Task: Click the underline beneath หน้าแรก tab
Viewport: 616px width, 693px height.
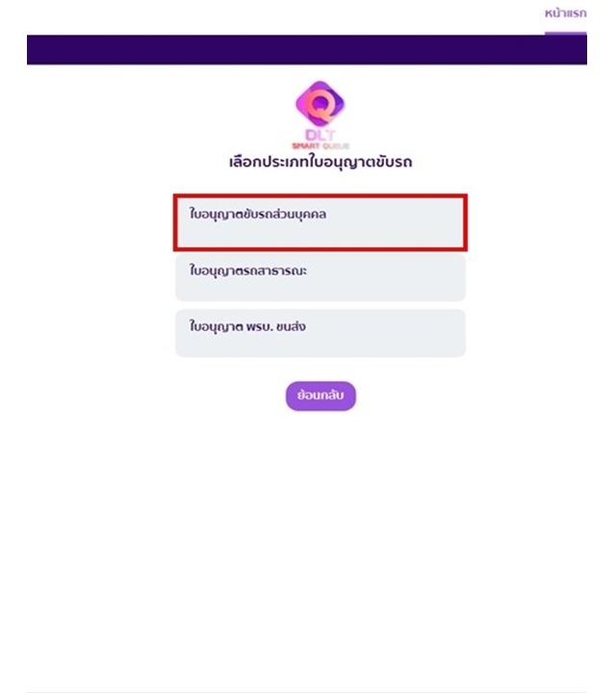Action: (565, 33)
